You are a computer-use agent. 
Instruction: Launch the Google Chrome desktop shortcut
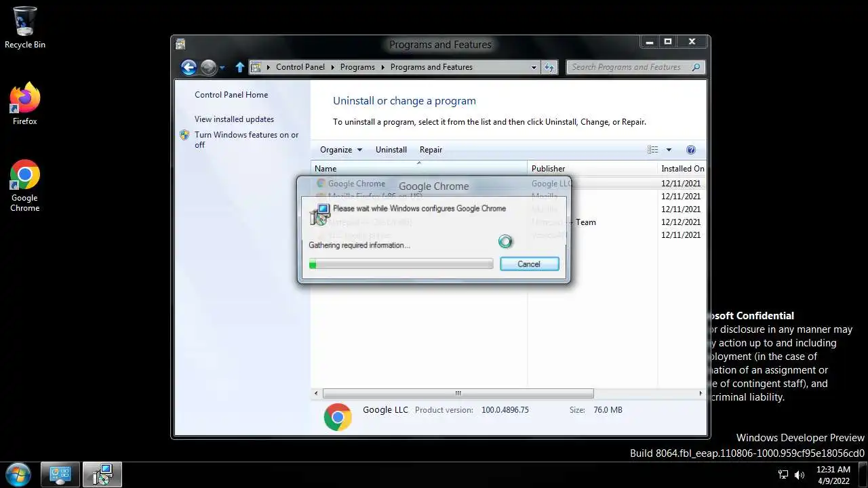[x=25, y=186]
